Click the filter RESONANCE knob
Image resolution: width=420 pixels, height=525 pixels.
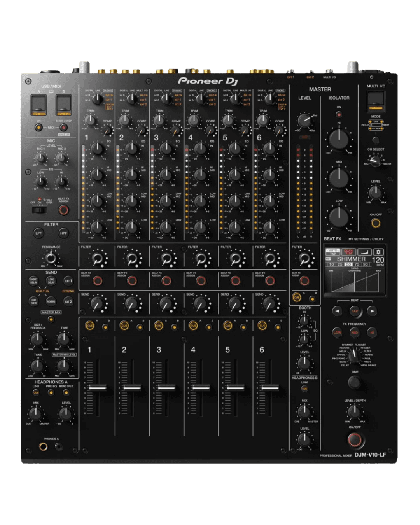(x=51, y=258)
